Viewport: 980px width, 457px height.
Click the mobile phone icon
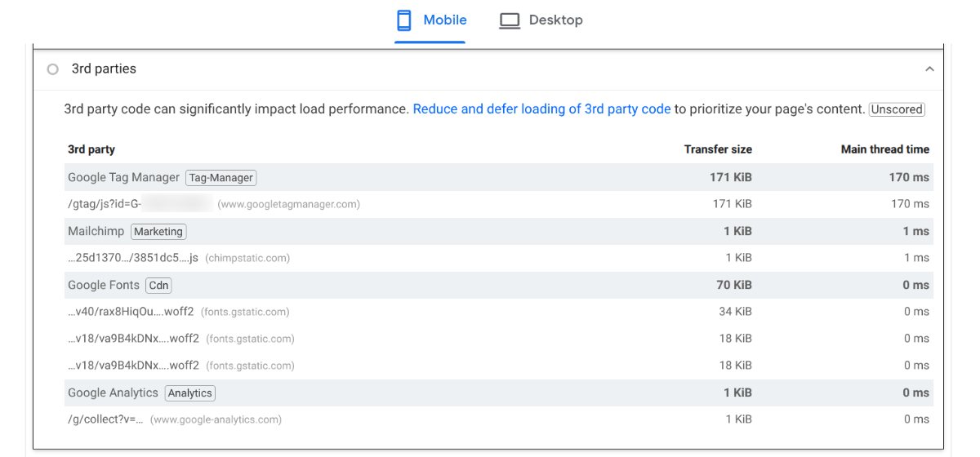(x=404, y=20)
